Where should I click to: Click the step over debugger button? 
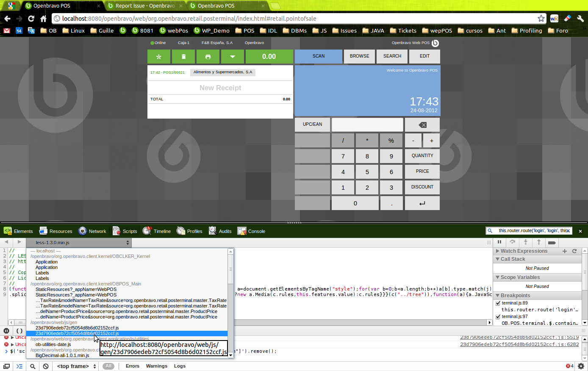coord(513,242)
